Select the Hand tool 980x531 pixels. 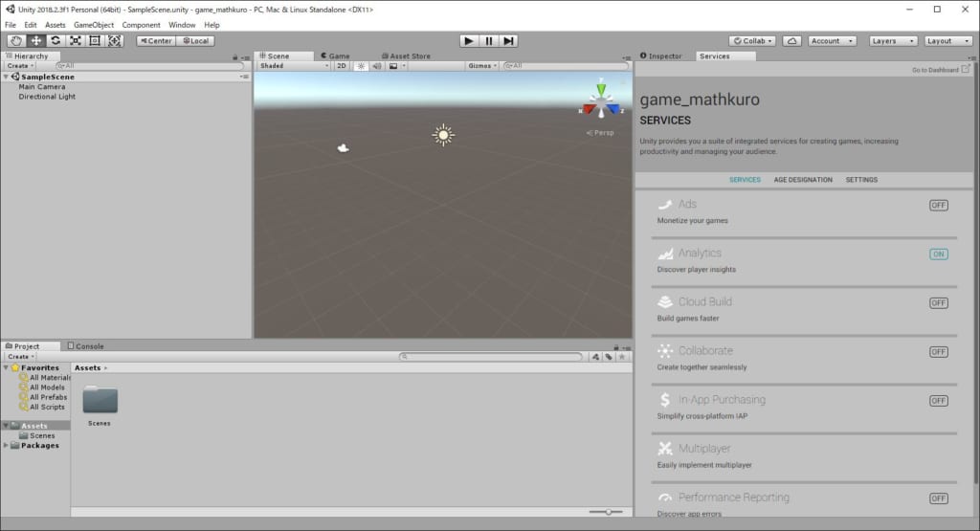[16, 40]
